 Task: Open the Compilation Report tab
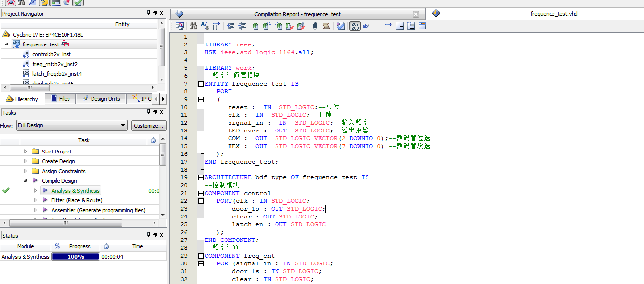tap(297, 14)
